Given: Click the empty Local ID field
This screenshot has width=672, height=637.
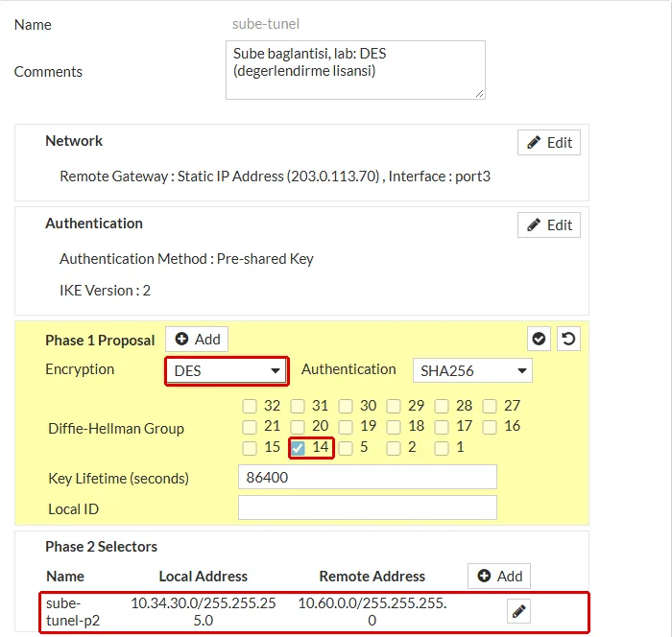Looking at the screenshot, I should (x=368, y=507).
